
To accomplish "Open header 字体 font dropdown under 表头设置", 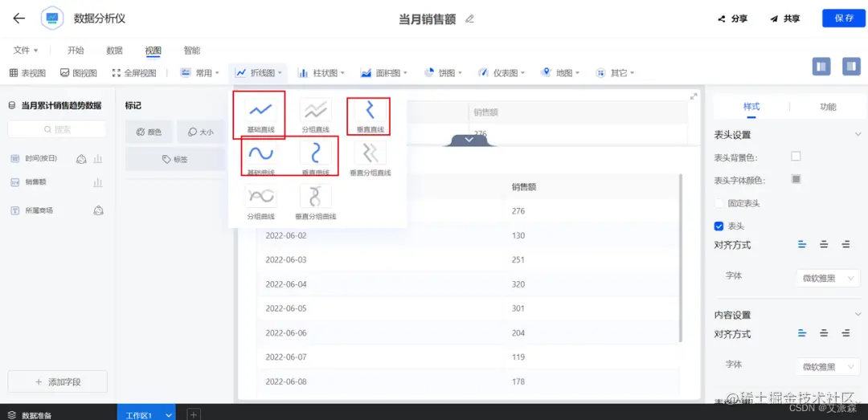I will click(828, 279).
